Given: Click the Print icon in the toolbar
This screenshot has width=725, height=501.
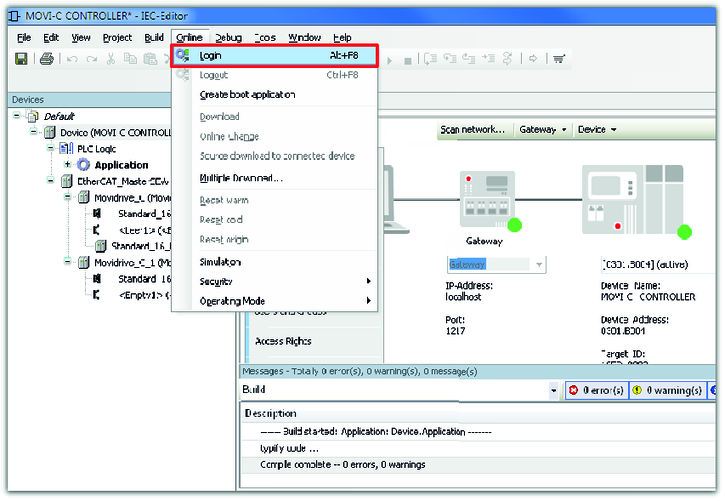Looking at the screenshot, I should 46,60.
